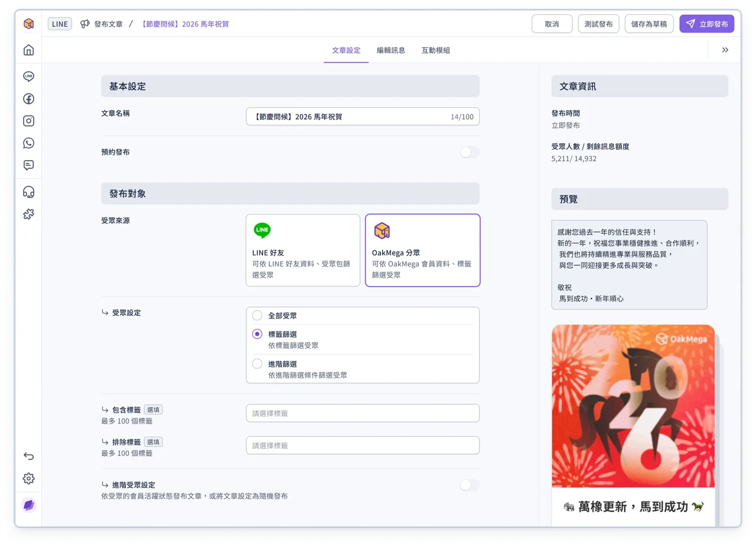Image resolution: width=756 pixels, height=547 pixels.
Task: Click the return arrow sidebar icon
Action: click(x=28, y=456)
